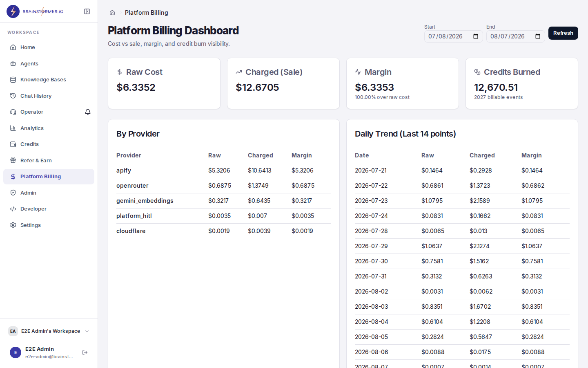Click the 2026-07-23 date cell
588x368 pixels.
pyautogui.click(x=372, y=201)
